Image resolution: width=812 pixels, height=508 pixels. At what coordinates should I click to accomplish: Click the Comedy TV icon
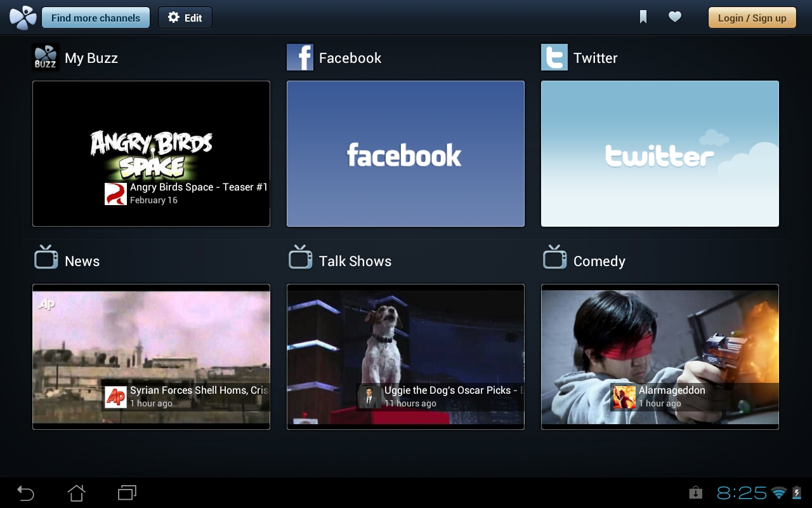point(555,258)
